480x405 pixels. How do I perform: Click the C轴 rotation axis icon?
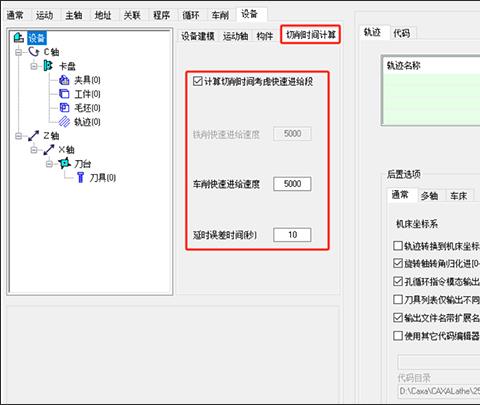pyautogui.click(x=34, y=52)
